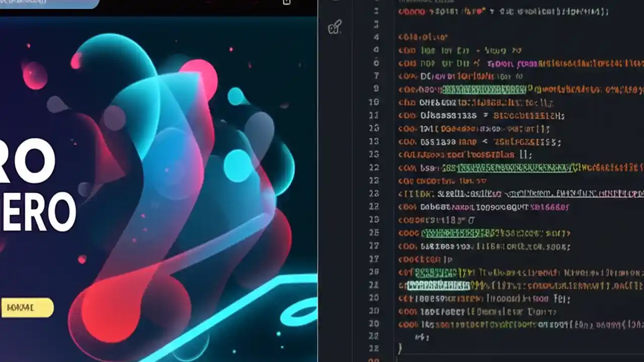Click the highlighted green snippet on line 22

pyautogui.click(x=438, y=285)
